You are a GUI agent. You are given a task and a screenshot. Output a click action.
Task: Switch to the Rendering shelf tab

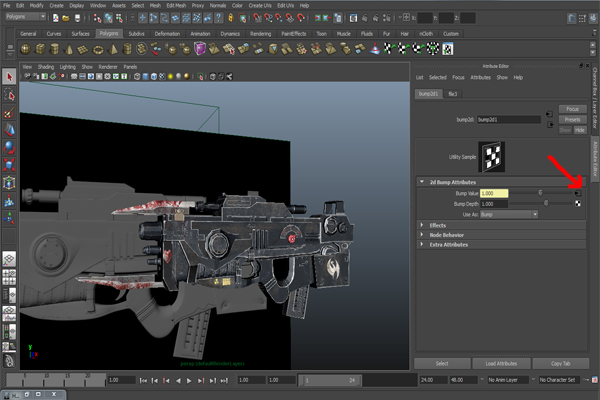(261, 34)
